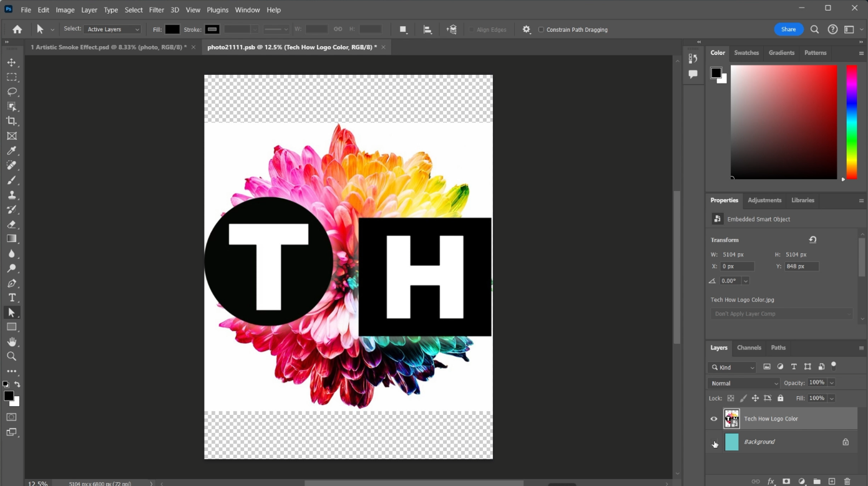Open the Filter menu
868x486 pixels.
click(157, 10)
